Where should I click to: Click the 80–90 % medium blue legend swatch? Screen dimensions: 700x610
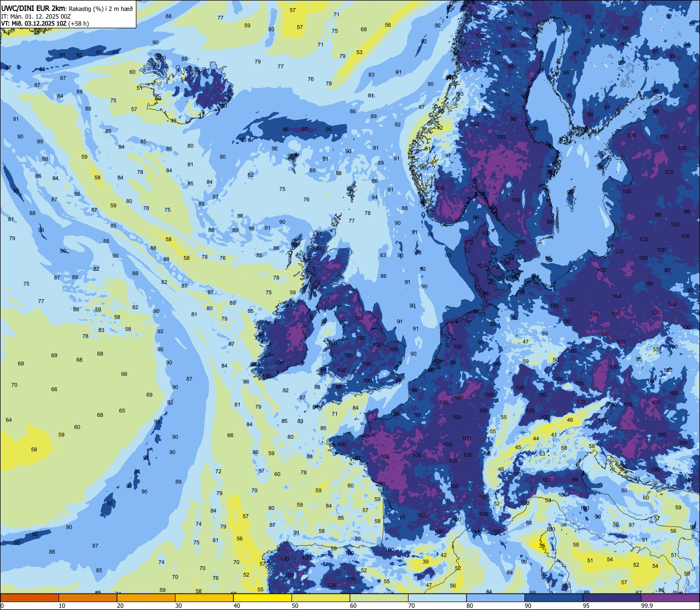pyautogui.click(x=495, y=598)
